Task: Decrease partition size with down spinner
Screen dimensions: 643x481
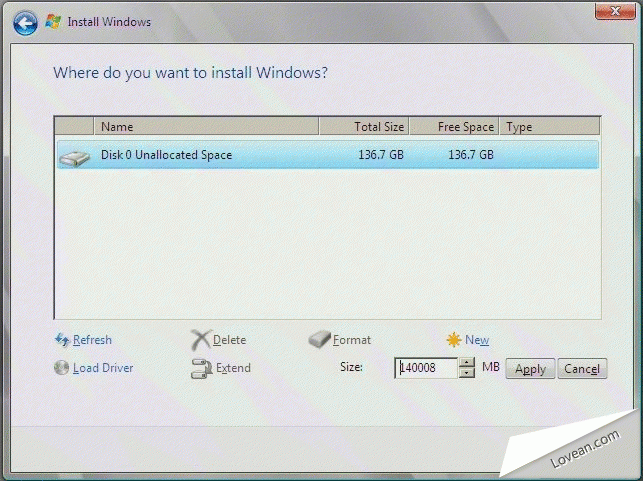Action: [467, 373]
